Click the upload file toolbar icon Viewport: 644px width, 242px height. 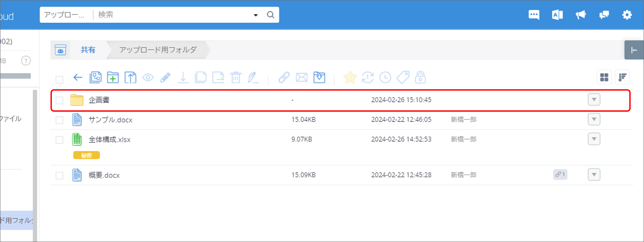point(130,77)
